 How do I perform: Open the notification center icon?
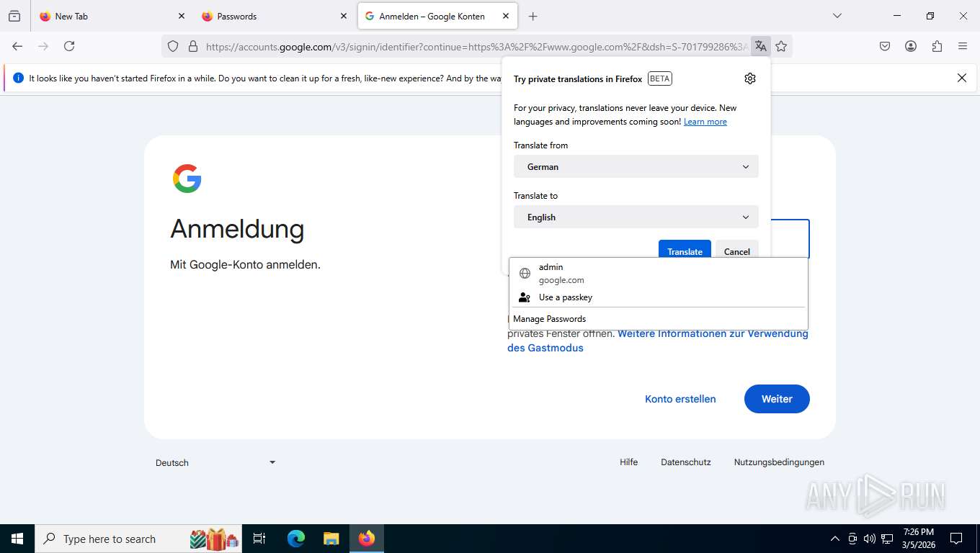point(956,539)
